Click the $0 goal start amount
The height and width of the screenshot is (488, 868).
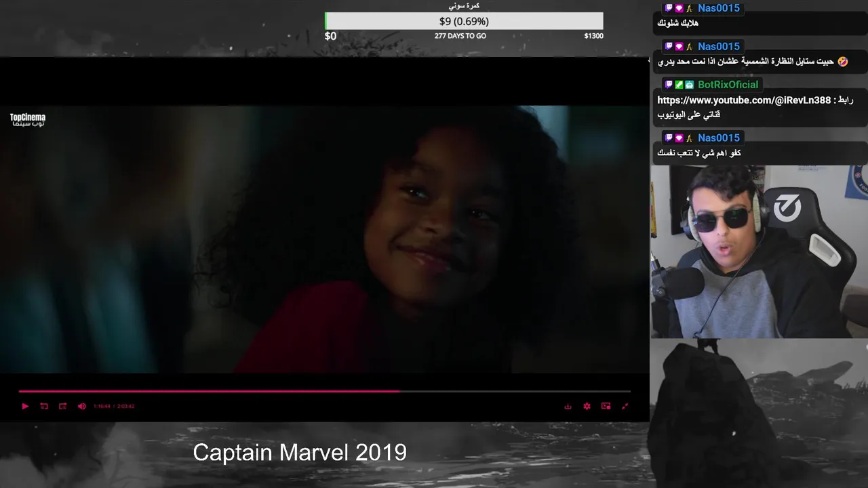click(330, 36)
